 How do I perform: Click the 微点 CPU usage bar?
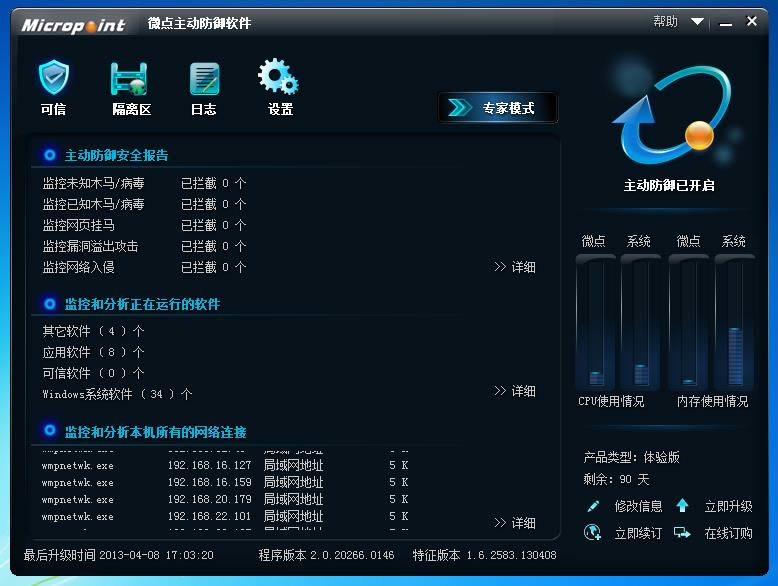click(595, 323)
